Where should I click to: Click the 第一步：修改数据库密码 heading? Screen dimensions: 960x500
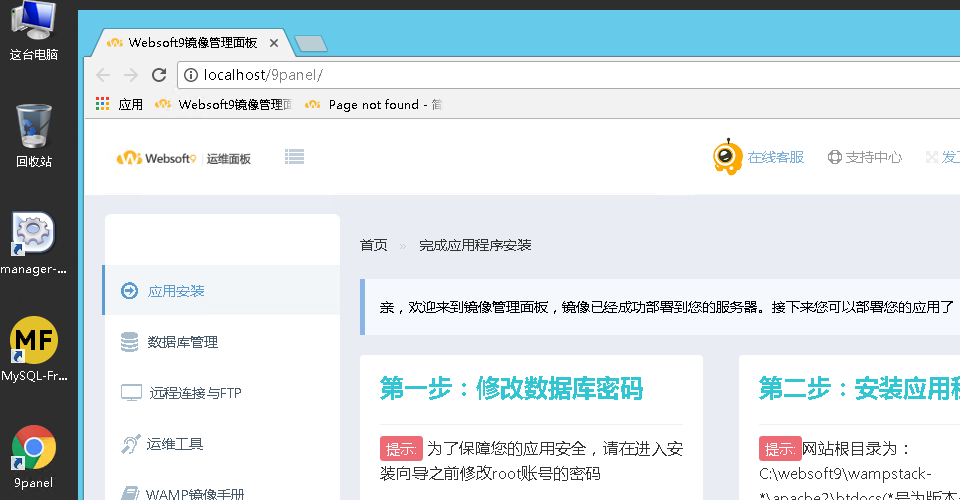[x=511, y=389]
